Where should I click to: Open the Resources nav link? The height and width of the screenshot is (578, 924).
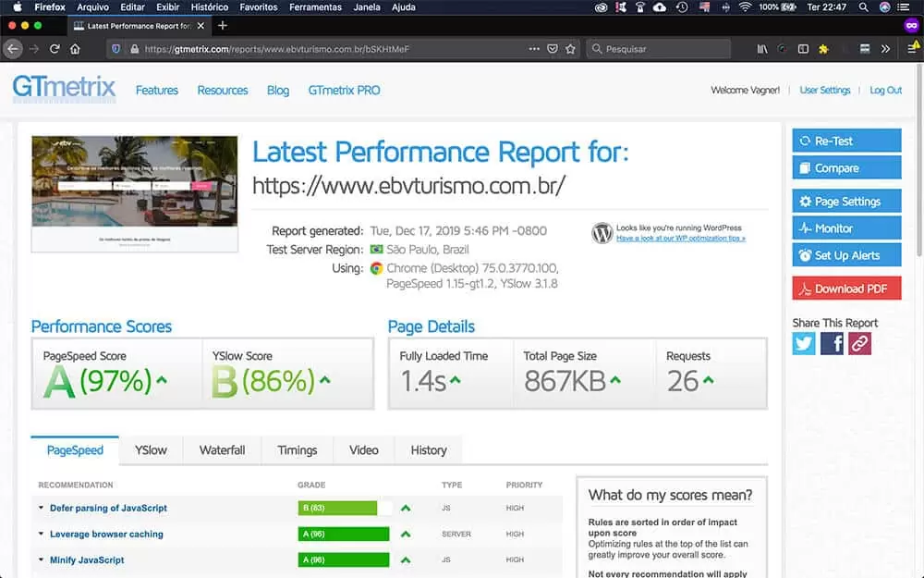click(223, 91)
